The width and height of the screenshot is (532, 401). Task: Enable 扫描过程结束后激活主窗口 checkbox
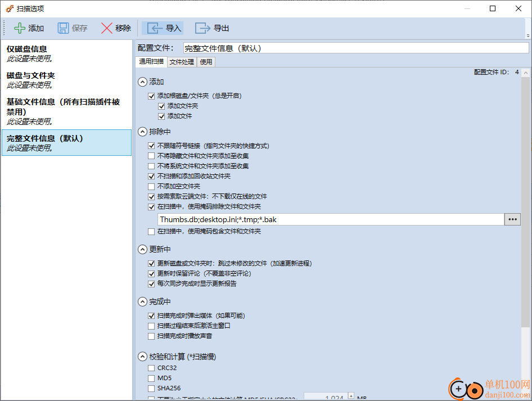(x=151, y=326)
